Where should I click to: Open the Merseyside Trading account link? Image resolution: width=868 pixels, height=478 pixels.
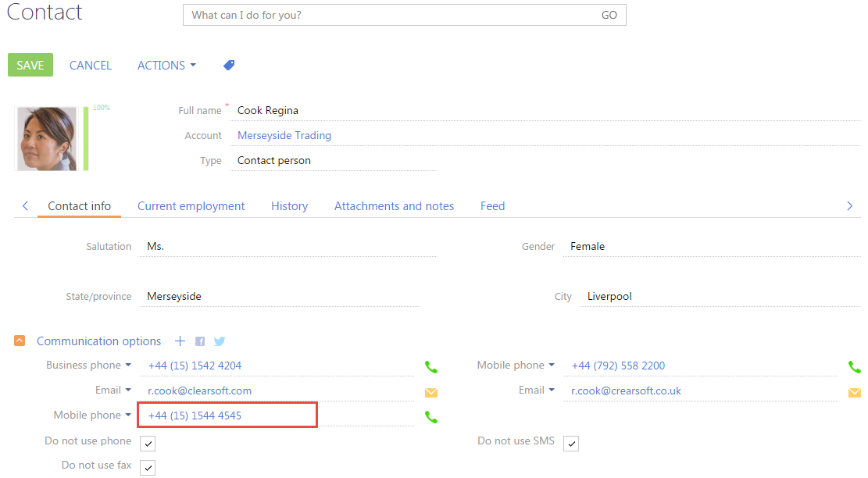(x=284, y=136)
